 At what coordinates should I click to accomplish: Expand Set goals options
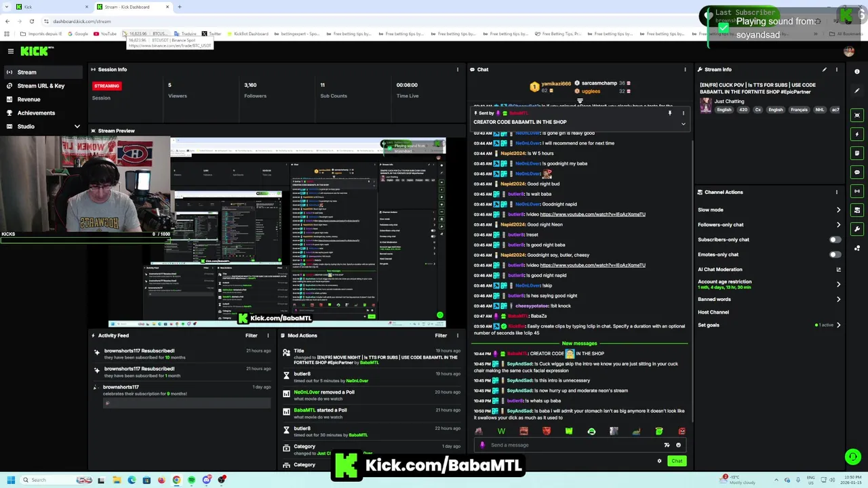click(838, 325)
